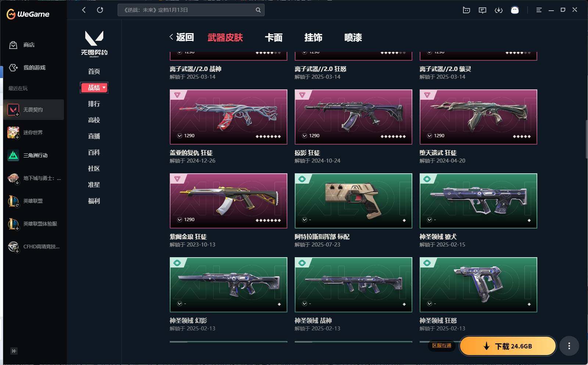Switch to the 卡面 tab
This screenshot has height=365, width=588.
click(274, 38)
